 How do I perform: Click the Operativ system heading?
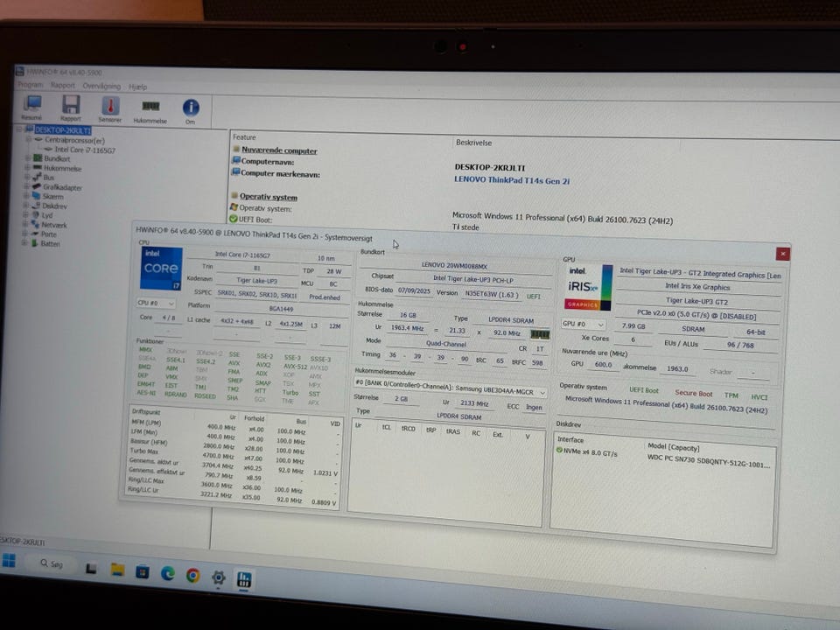(x=269, y=197)
